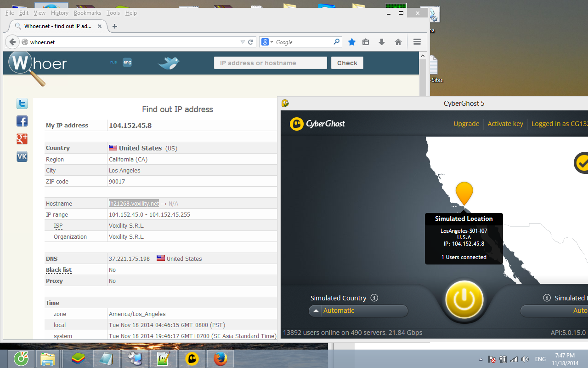This screenshot has height=368, width=588.
Task: Open the Bookmarks menu in Firefox
Action: point(87,13)
